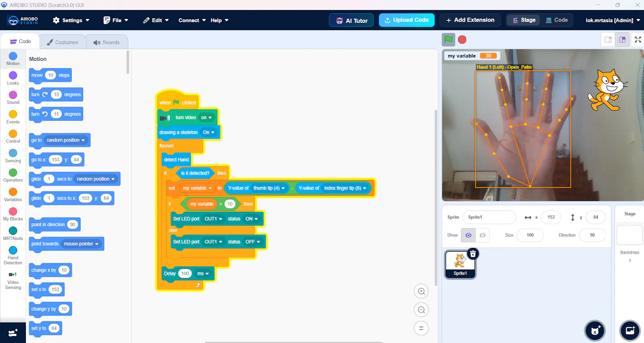
Task: Select the Stage backdrop thumbnail
Action: [x=630, y=235]
